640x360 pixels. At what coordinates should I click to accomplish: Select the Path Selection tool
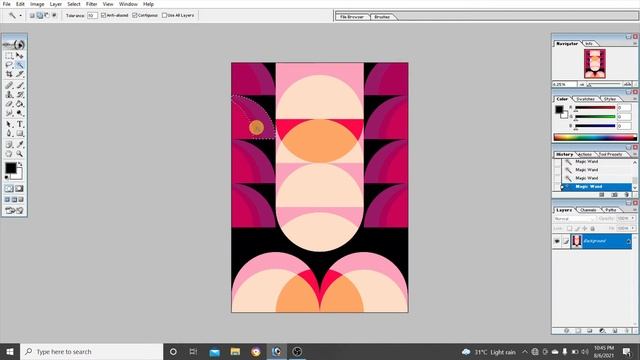point(9,124)
